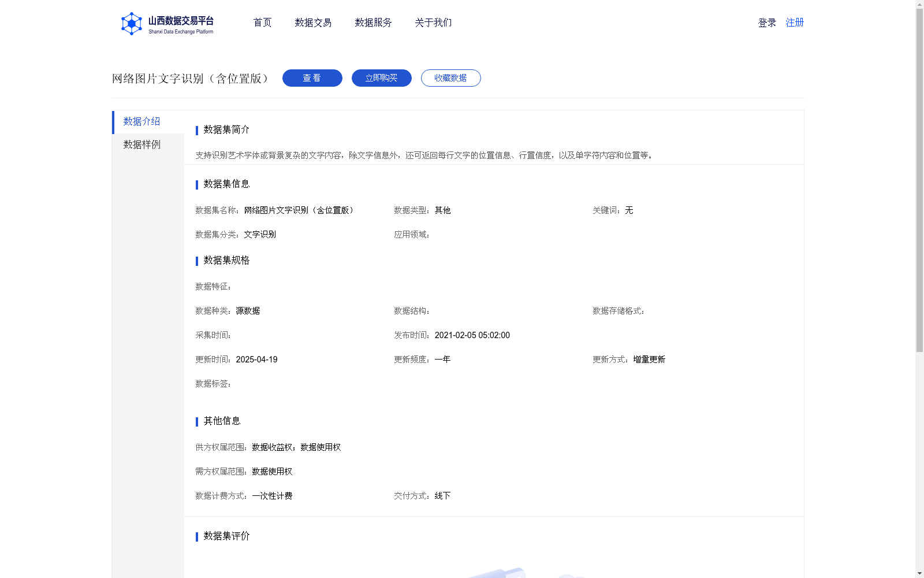Open the 数据交易 menu item
Image resolution: width=924 pixels, height=578 pixels.
point(313,23)
